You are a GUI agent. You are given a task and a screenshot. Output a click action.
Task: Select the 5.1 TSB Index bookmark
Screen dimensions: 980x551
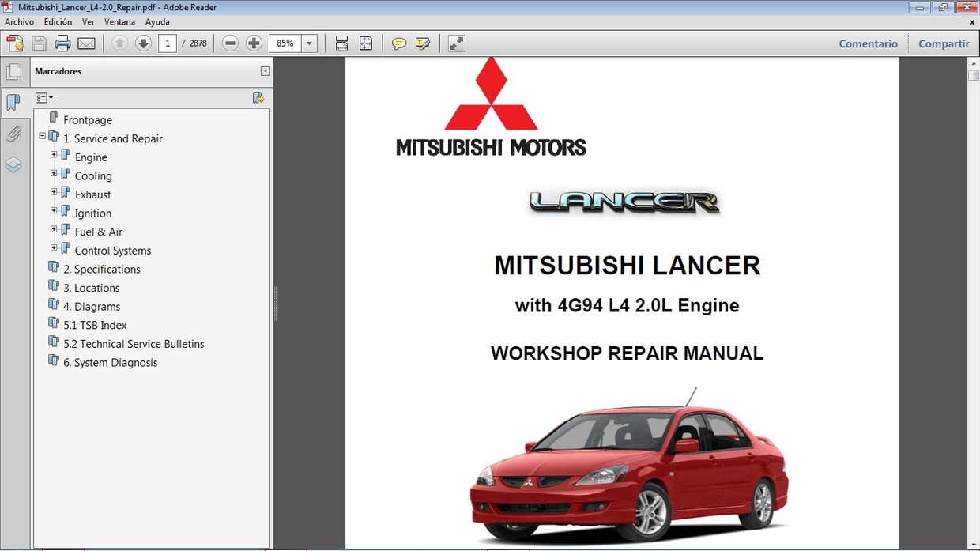point(95,325)
